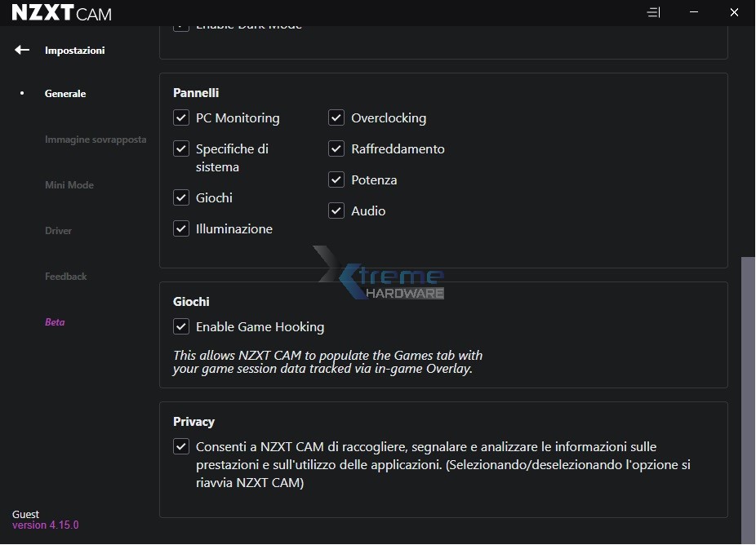Open the Immagine sovrapposta settings section
The image size is (756, 545).
pyautogui.click(x=96, y=140)
